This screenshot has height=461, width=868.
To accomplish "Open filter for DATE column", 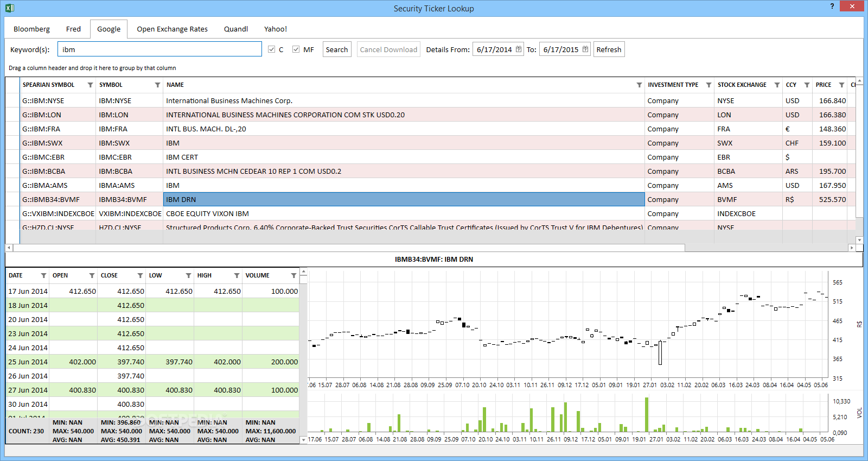I will click(43, 276).
